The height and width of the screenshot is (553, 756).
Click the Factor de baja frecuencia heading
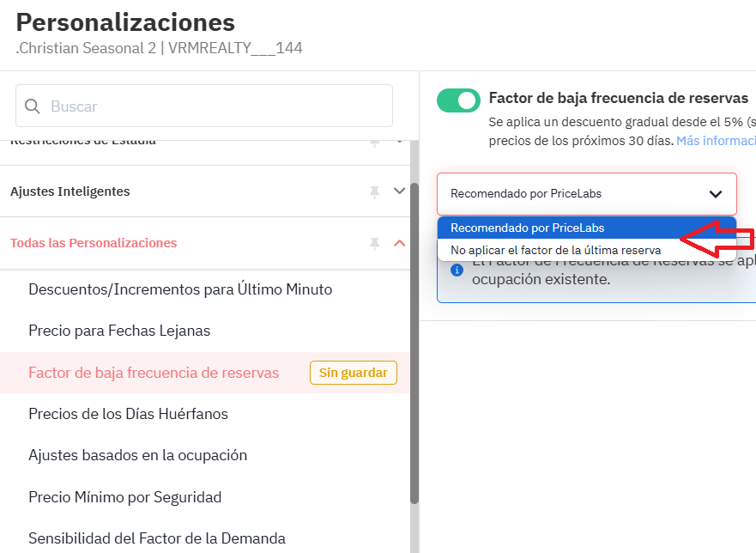tap(619, 98)
